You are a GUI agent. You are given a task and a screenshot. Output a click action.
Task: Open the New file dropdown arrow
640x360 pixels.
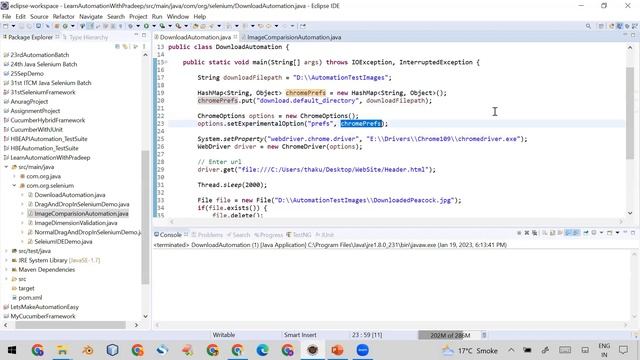(x=13, y=26)
